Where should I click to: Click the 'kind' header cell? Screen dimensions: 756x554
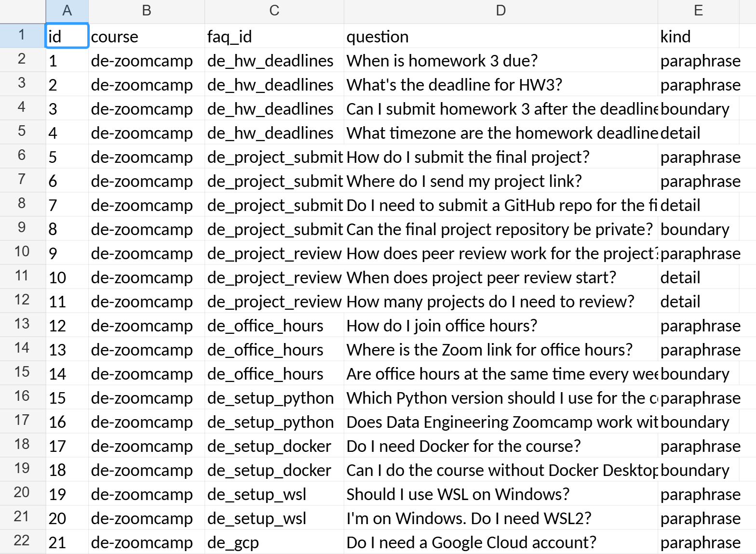pyautogui.click(x=699, y=36)
